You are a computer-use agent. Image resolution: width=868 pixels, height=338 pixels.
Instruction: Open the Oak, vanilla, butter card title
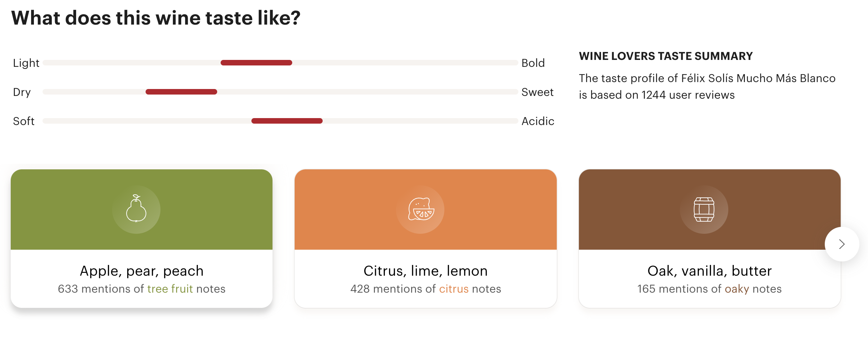[710, 271]
